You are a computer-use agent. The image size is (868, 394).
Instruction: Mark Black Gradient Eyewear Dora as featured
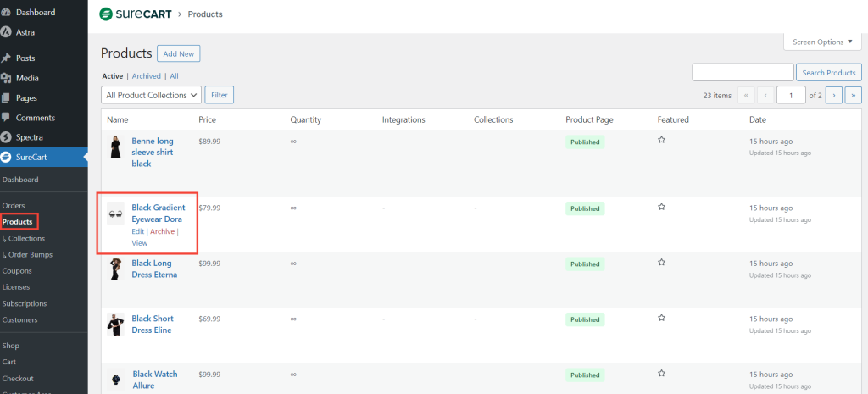(x=661, y=207)
